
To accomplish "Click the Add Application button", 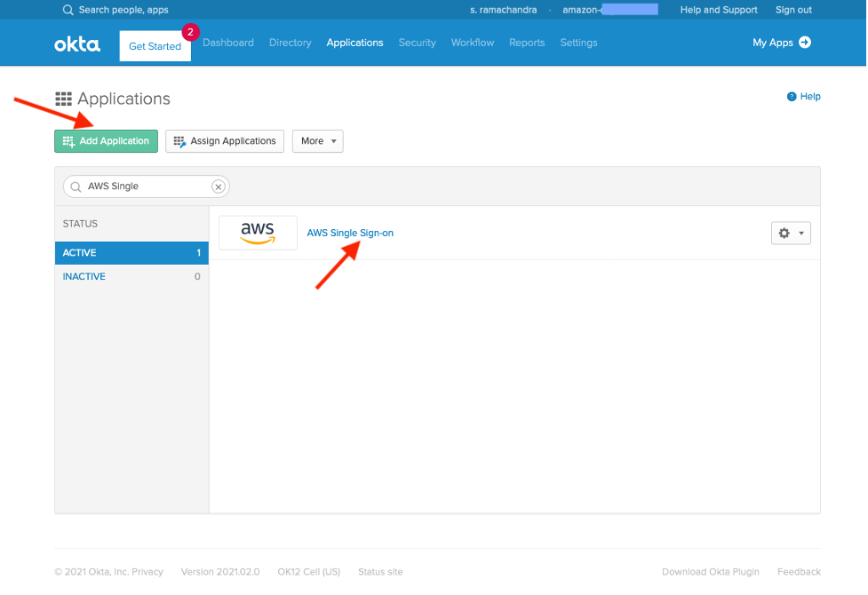I will tap(106, 140).
